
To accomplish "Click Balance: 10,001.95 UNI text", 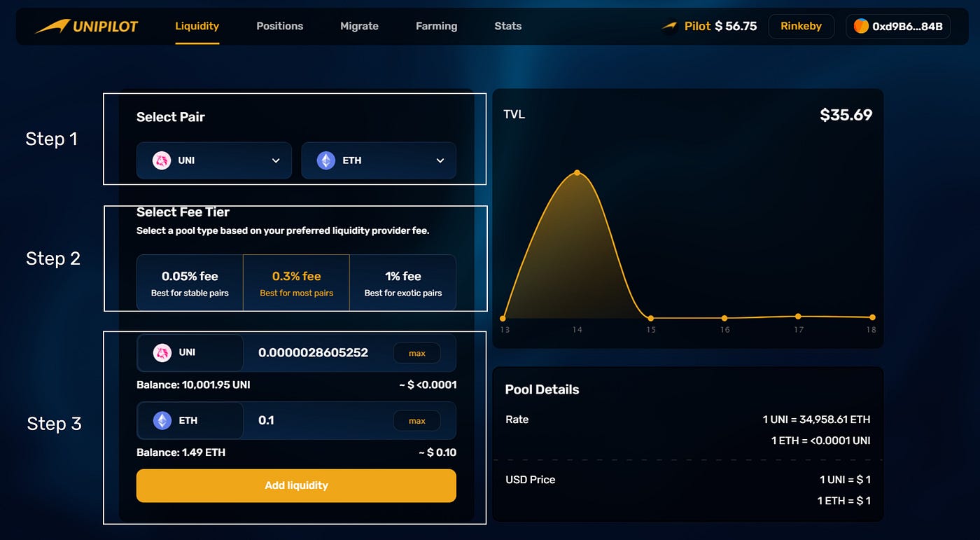I will 193,385.
